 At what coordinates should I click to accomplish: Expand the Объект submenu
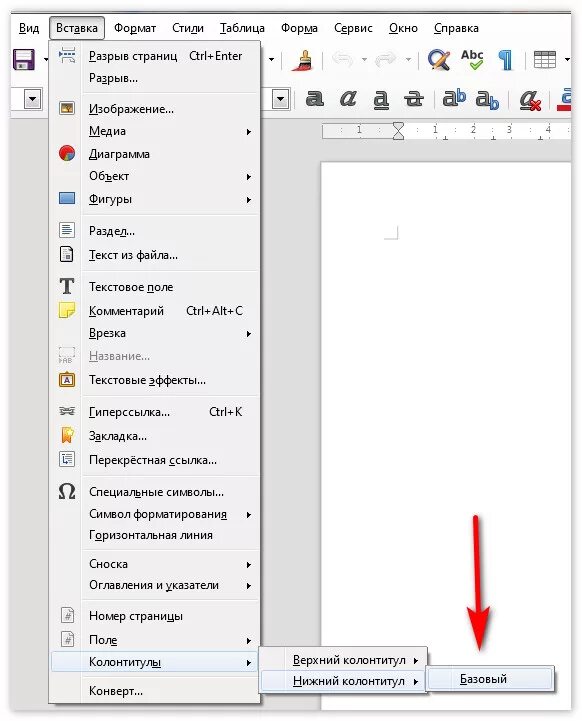(155, 176)
